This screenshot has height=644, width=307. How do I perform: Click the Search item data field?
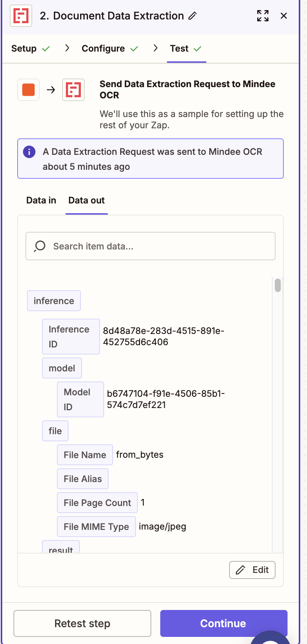(x=151, y=246)
